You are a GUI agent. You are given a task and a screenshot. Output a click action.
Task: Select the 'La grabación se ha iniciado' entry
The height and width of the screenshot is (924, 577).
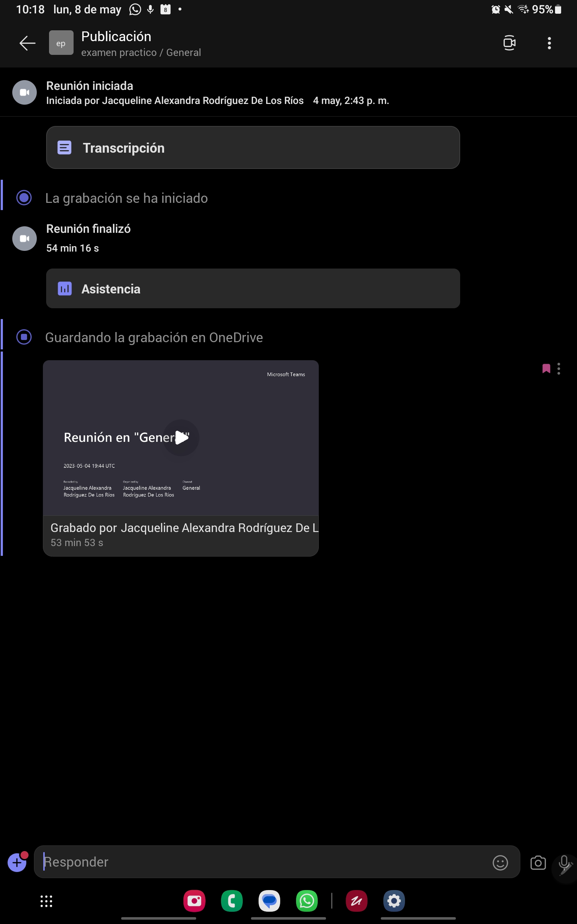point(126,198)
